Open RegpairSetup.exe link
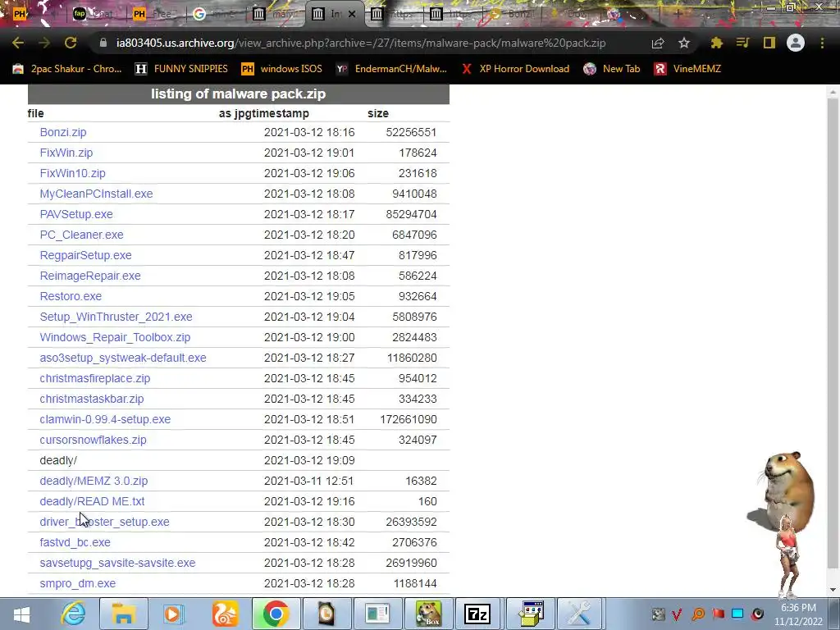 point(85,255)
